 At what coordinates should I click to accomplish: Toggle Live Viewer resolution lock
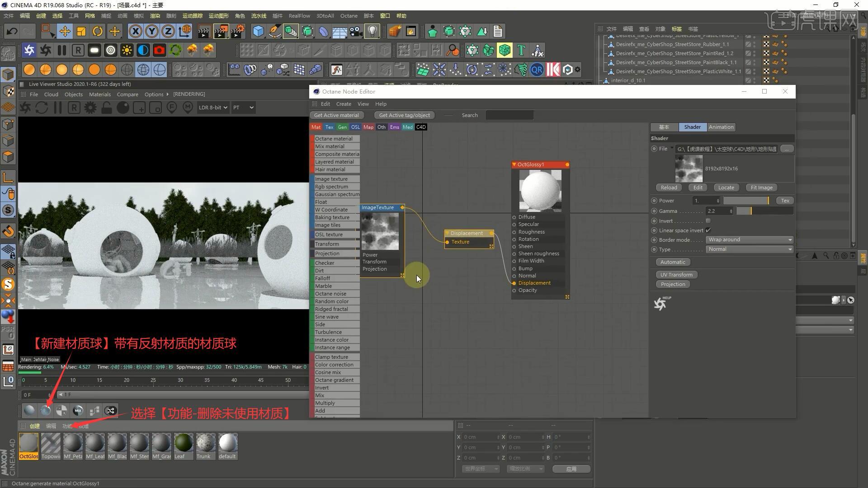point(107,108)
